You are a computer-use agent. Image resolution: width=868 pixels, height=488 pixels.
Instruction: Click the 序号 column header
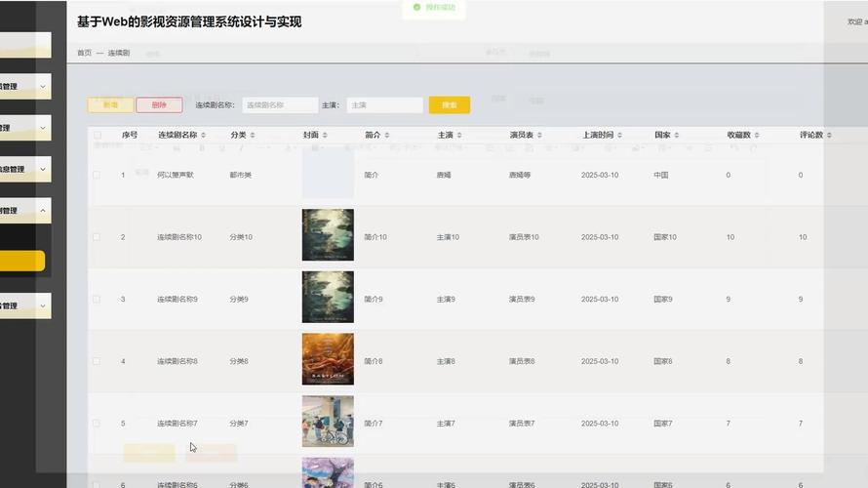click(130, 135)
